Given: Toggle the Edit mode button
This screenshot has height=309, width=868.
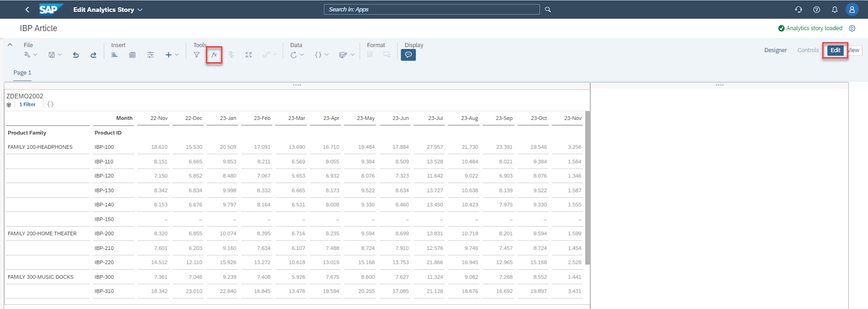Looking at the screenshot, I should click(x=835, y=50).
